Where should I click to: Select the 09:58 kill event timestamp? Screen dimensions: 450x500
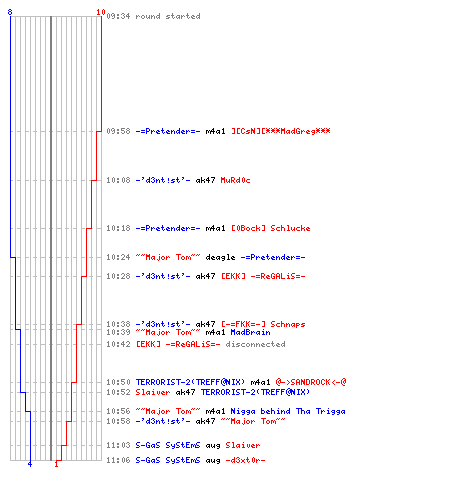click(118, 131)
